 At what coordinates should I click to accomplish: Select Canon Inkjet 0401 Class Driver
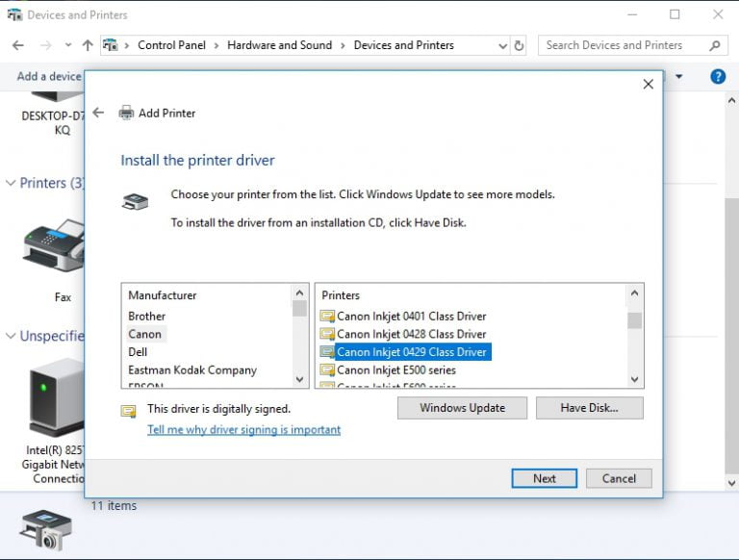(x=411, y=316)
